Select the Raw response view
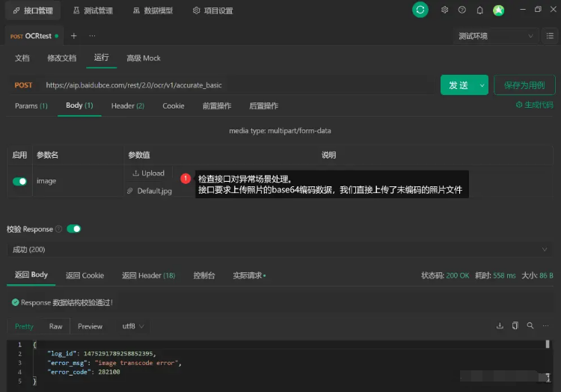561x392 pixels. (55, 326)
